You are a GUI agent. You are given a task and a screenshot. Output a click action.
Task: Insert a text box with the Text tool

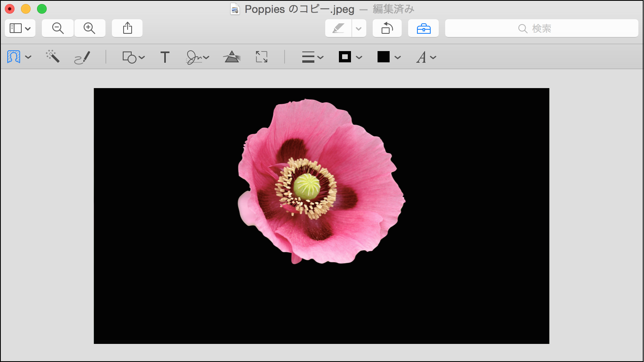[165, 57]
